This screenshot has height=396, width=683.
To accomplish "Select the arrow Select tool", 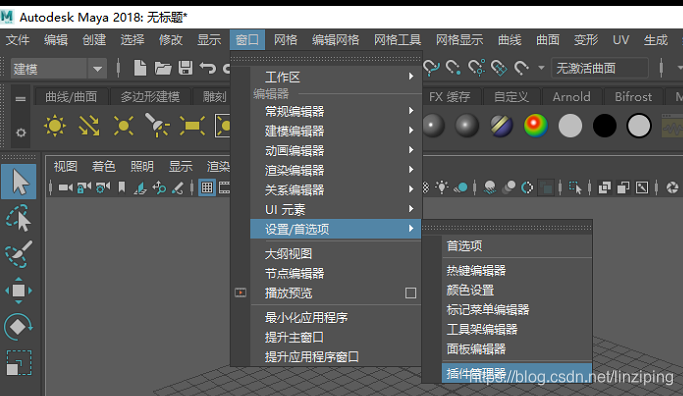I will 18,182.
